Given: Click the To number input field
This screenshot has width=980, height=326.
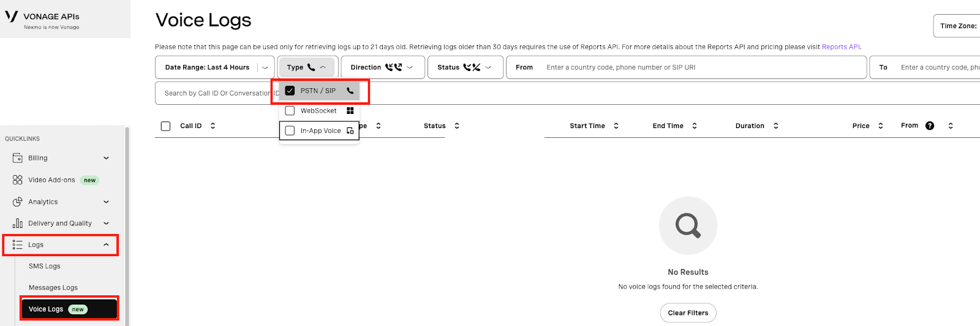Looking at the screenshot, I should [x=925, y=67].
